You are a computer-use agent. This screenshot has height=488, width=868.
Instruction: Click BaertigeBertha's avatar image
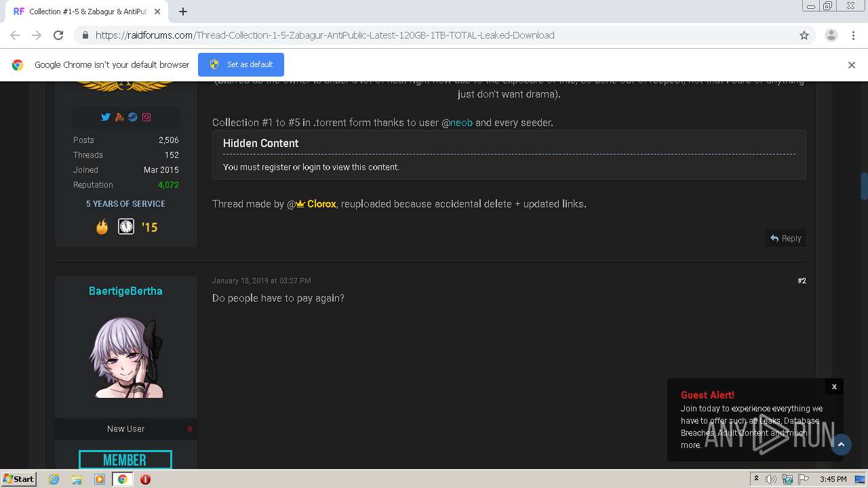[126, 358]
